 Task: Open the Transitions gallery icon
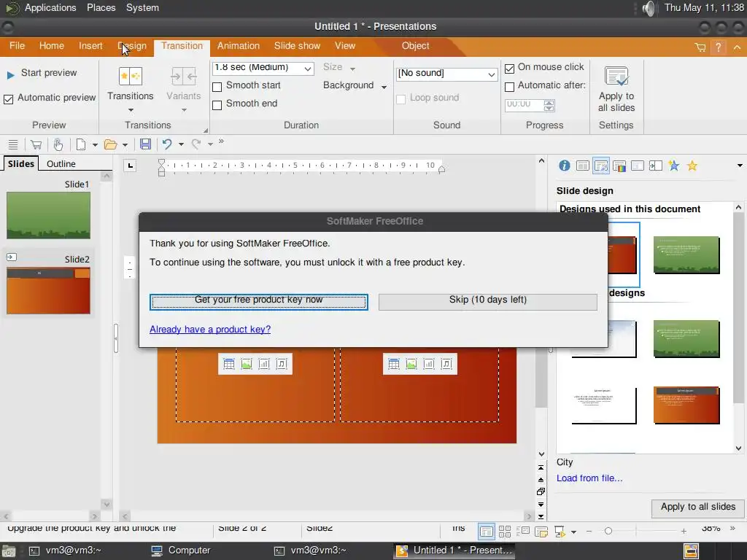130,76
